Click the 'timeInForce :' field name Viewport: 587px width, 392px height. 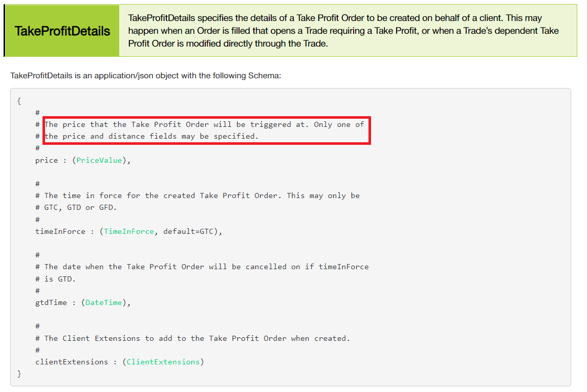click(x=64, y=231)
